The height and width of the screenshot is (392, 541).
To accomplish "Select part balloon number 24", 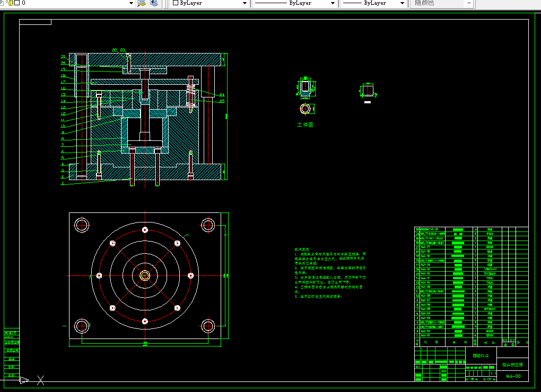I will [x=222, y=94].
